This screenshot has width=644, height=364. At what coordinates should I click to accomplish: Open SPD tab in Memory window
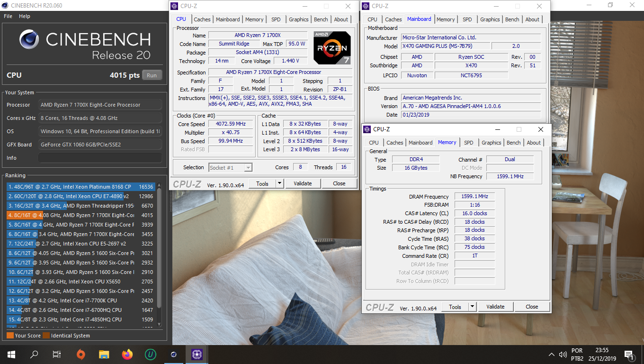[469, 143]
